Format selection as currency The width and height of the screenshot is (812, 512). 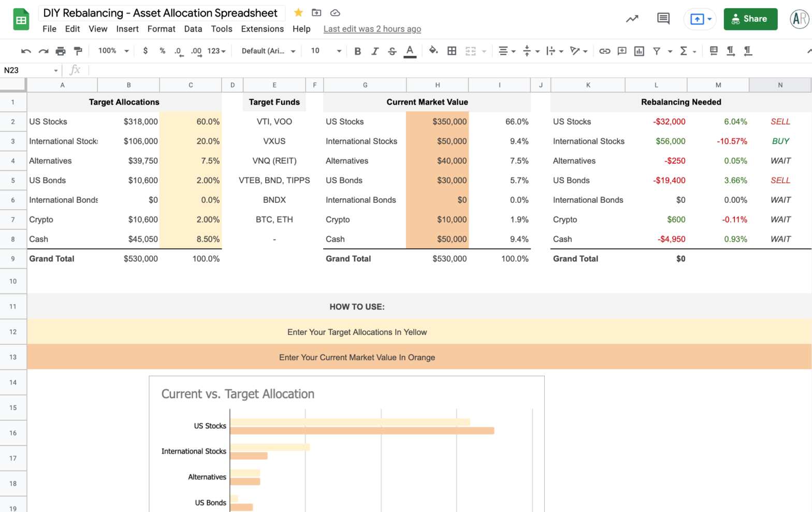[146, 51]
